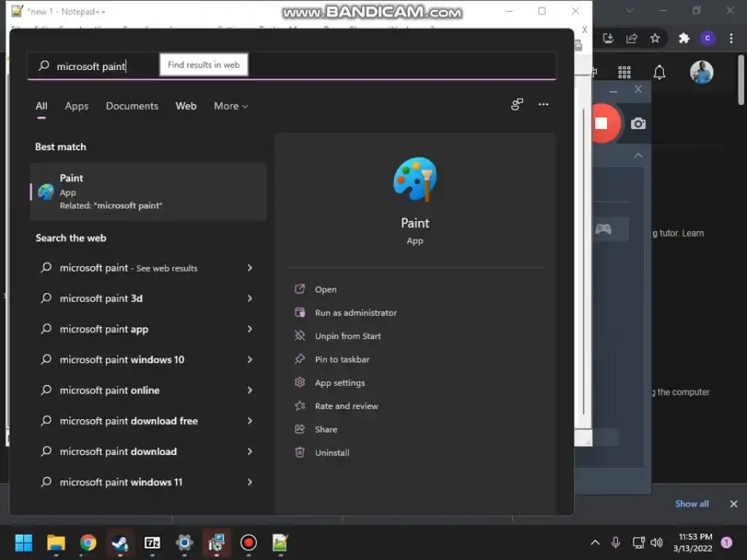
Task: Expand 'microsoft paint download free' arrow
Action: (249, 421)
